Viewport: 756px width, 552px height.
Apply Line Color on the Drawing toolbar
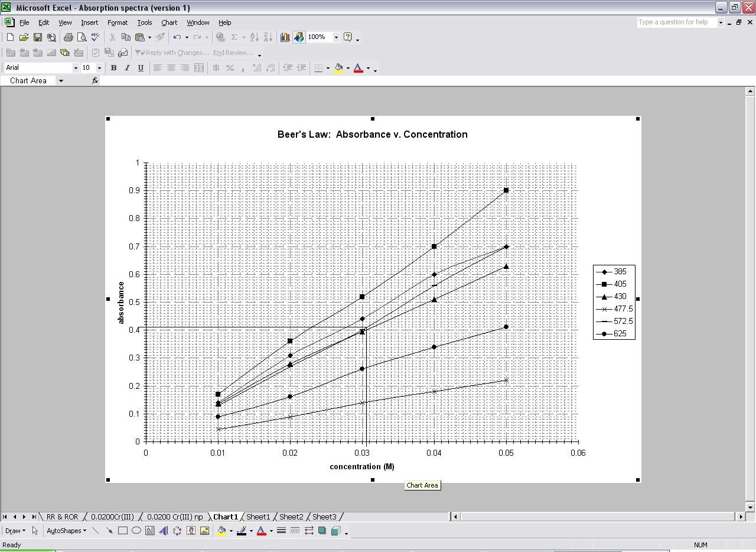tap(241, 531)
